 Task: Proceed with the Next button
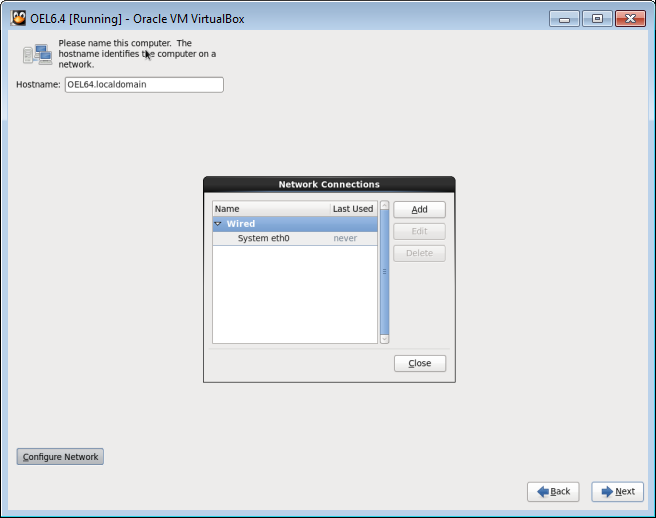tap(618, 492)
